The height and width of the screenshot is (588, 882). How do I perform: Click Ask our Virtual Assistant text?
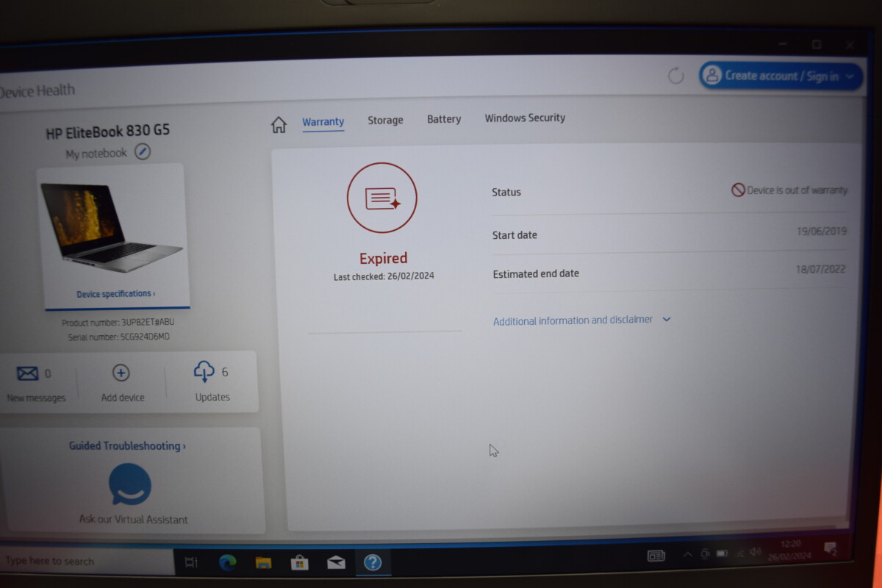click(133, 520)
